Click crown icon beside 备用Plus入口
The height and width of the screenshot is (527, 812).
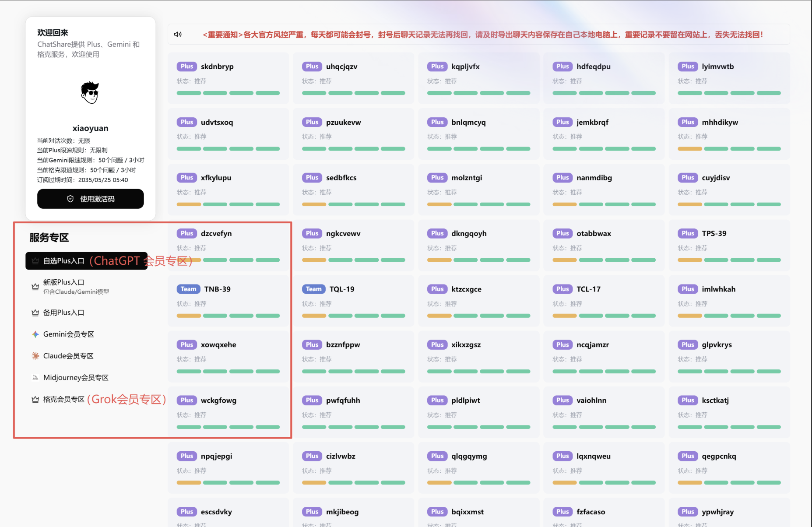coord(35,313)
